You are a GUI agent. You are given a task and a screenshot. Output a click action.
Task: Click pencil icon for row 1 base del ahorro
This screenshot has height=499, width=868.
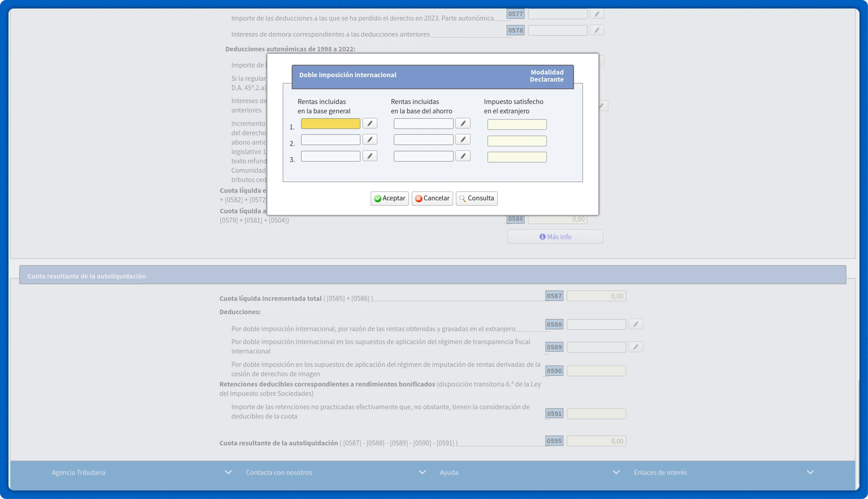[463, 124]
